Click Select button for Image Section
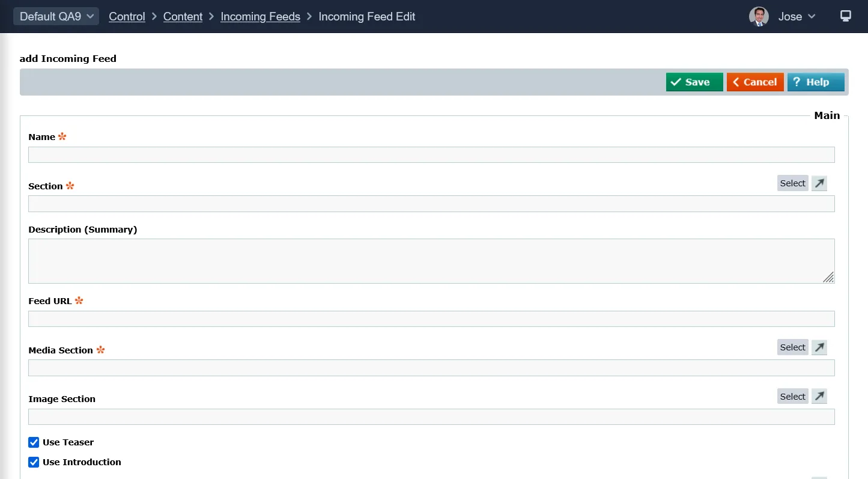The height and width of the screenshot is (479, 868). pos(792,396)
